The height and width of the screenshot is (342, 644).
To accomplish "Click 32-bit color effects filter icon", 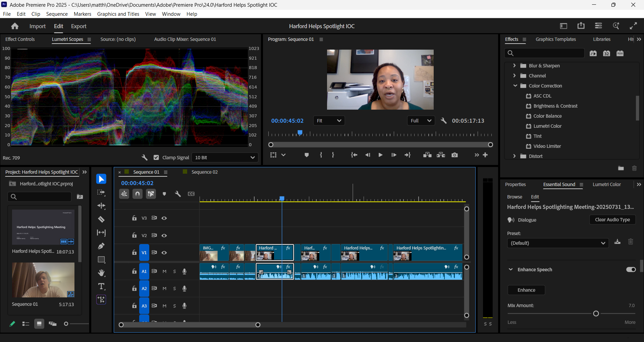I will (x=606, y=53).
